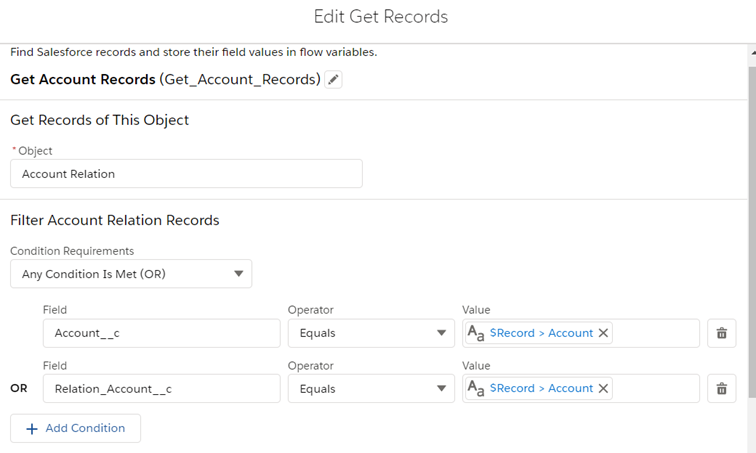Remove the $Record > Account value in OR condition

point(603,388)
